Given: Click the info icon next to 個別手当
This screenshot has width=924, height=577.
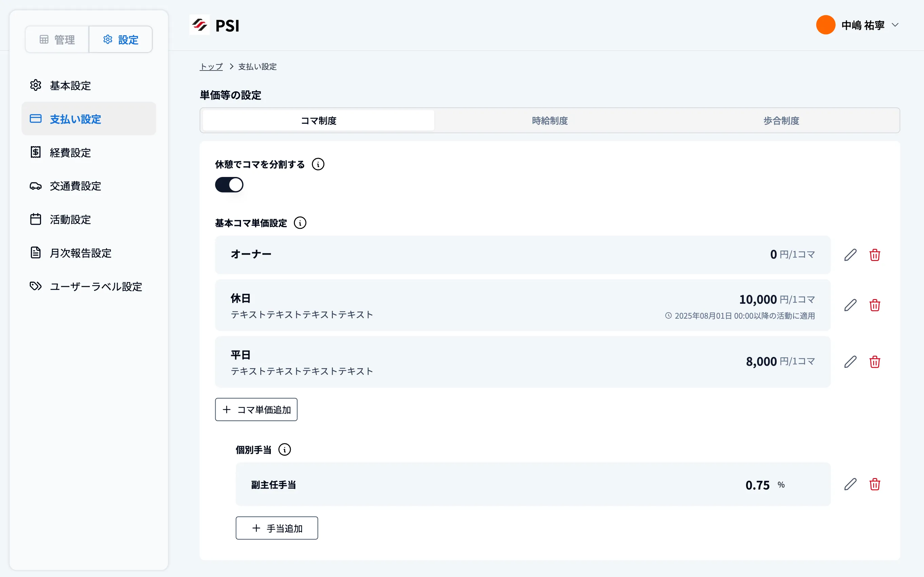Looking at the screenshot, I should click(x=285, y=450).
